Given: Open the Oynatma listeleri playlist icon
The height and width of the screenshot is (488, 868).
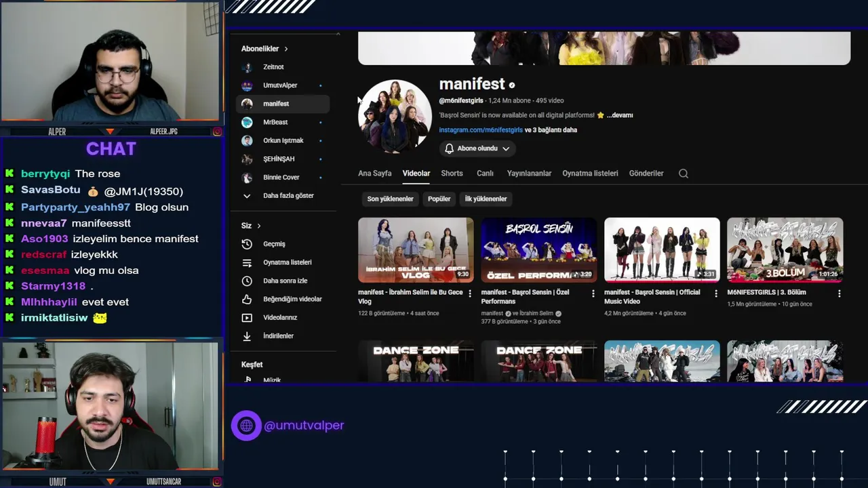Looking at the screenshot, I should (247, 262).
